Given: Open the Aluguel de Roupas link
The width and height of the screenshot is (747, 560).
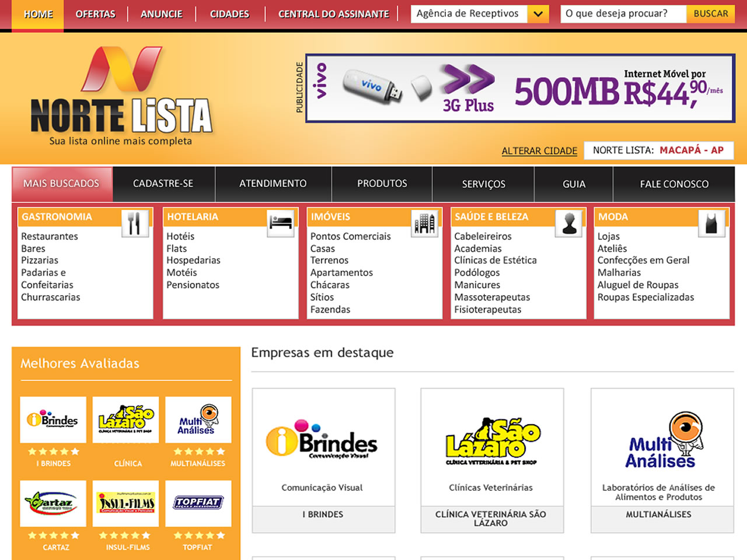Looking at the screenshot, I should (638, 285).
